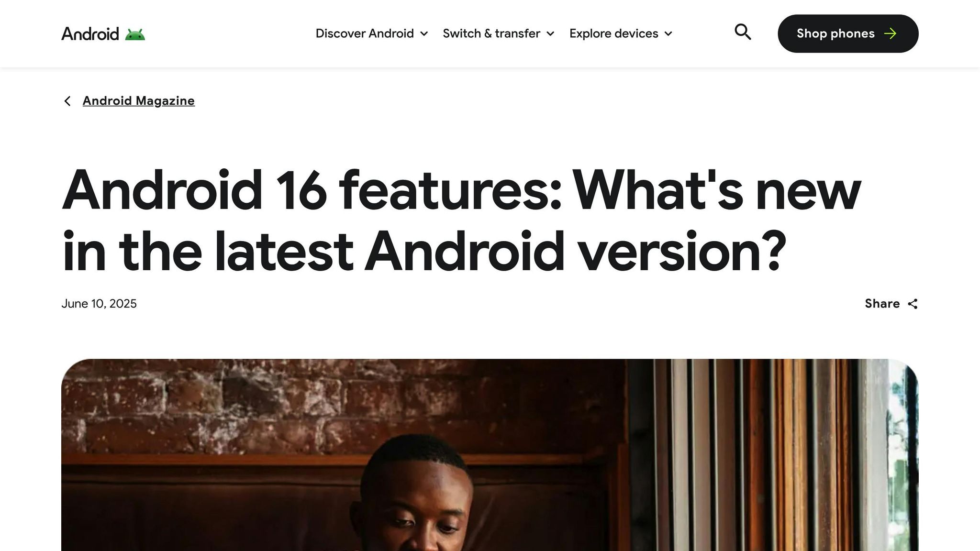The height and width of the screenshot is (551, 980).
Task: Click the back chevron before Android Magazine
Action: (x=67, y=101)
